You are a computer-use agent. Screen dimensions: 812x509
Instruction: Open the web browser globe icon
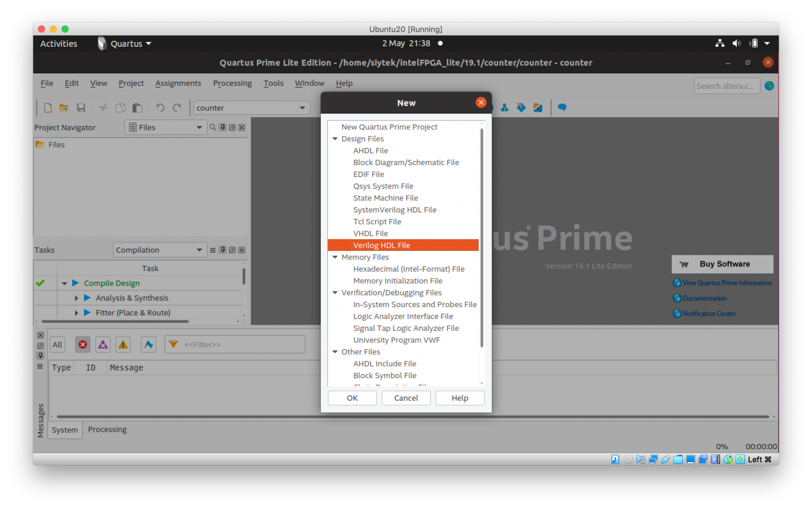pyautogui.click(x=769, y=86)
